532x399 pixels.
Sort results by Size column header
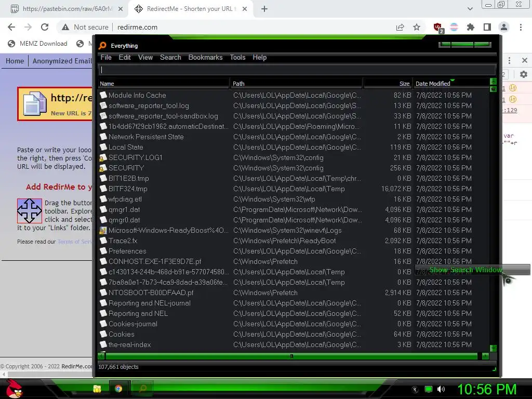388,84
